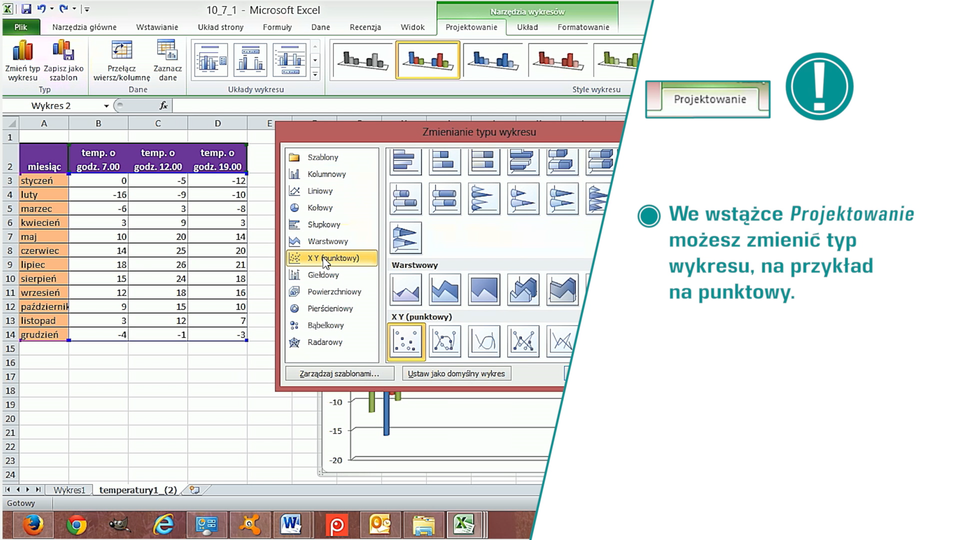
Task: Select the scatter with only markers chart icon
Action: point(405,342)
